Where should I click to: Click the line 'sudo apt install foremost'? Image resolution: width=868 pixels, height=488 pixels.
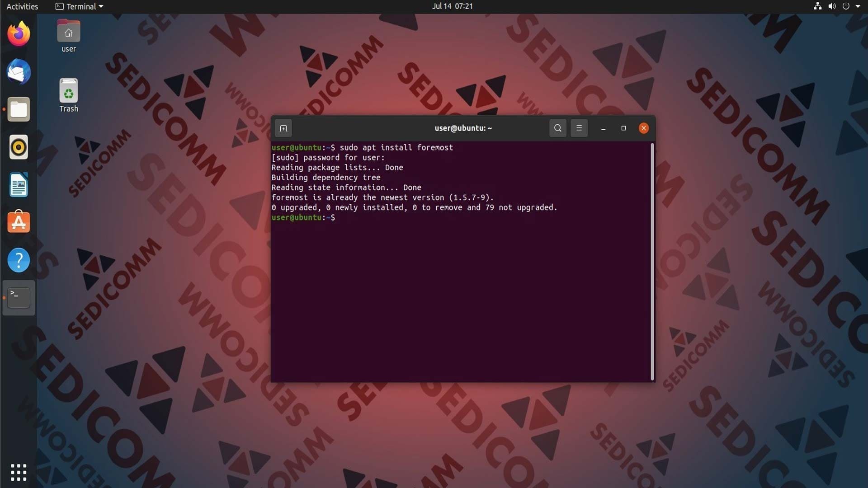click(396, 148)
